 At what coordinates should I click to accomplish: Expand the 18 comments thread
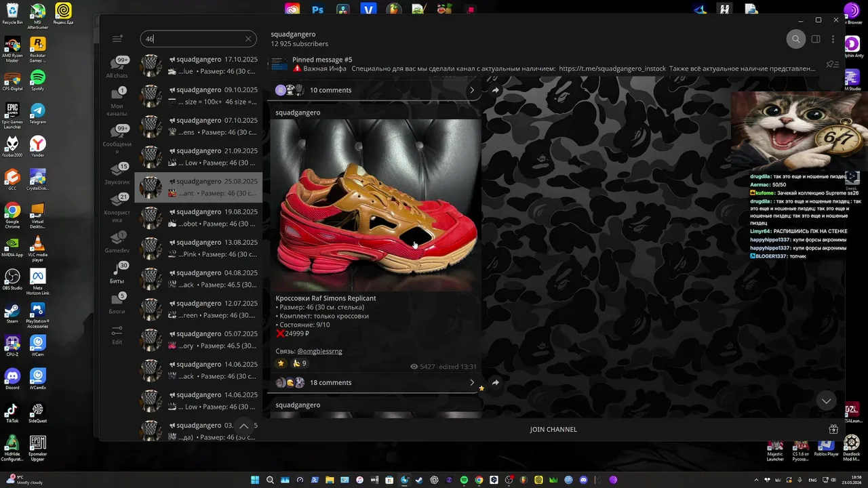[x=375, y=382]
